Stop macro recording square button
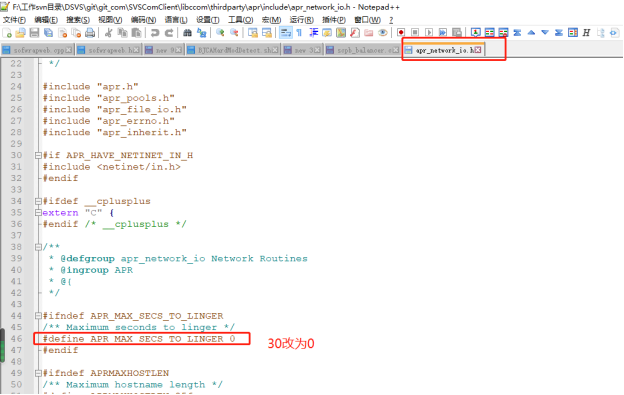Image resolution: width=624 pixels, height=395 pixels. point(415,33)
